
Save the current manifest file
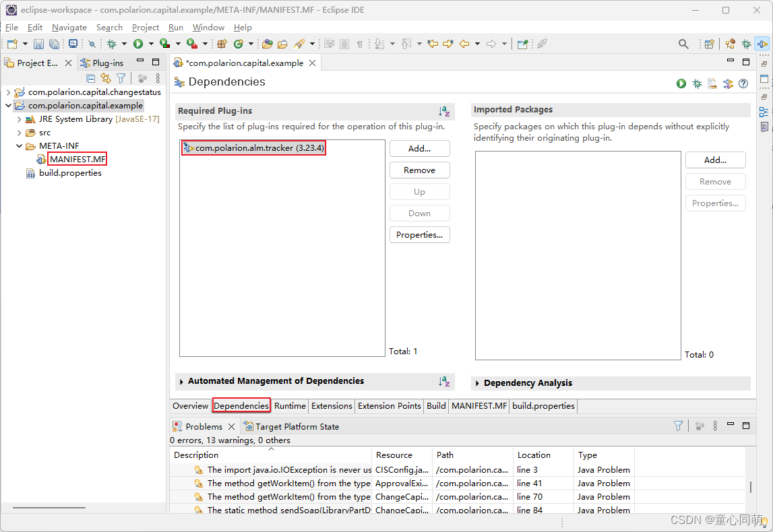pos(38,44)
